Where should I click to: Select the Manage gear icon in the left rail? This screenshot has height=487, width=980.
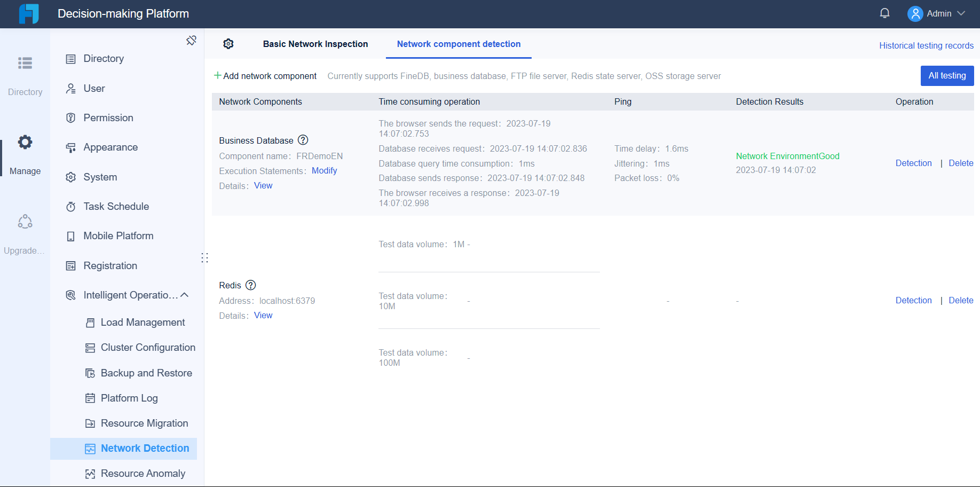pos(25,142)
